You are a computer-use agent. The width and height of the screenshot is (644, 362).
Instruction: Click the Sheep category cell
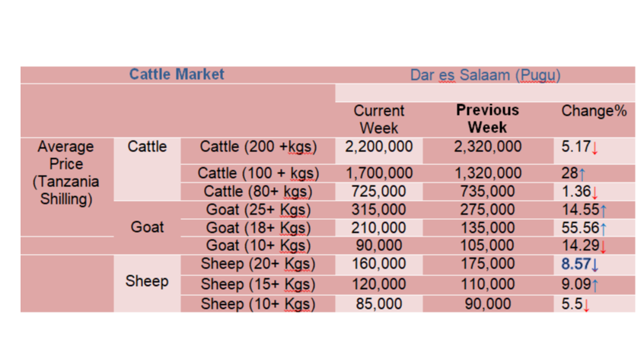tap(147, 281)
